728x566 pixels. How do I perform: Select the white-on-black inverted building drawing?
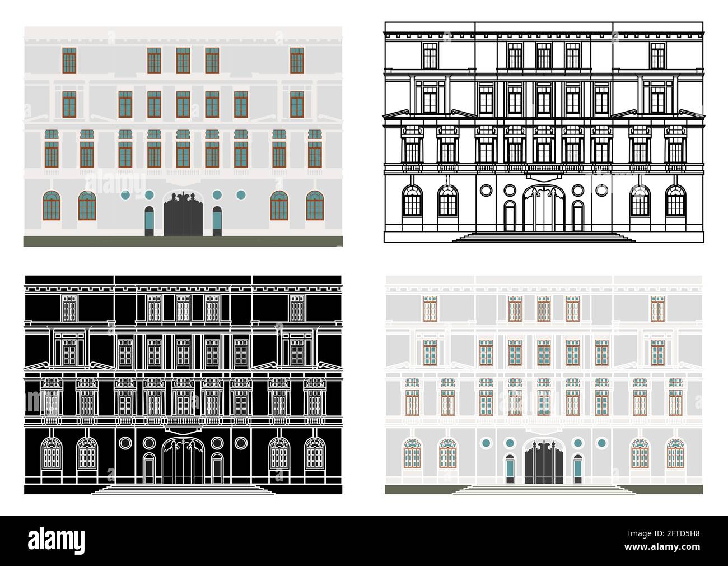(x=183, y=385)
